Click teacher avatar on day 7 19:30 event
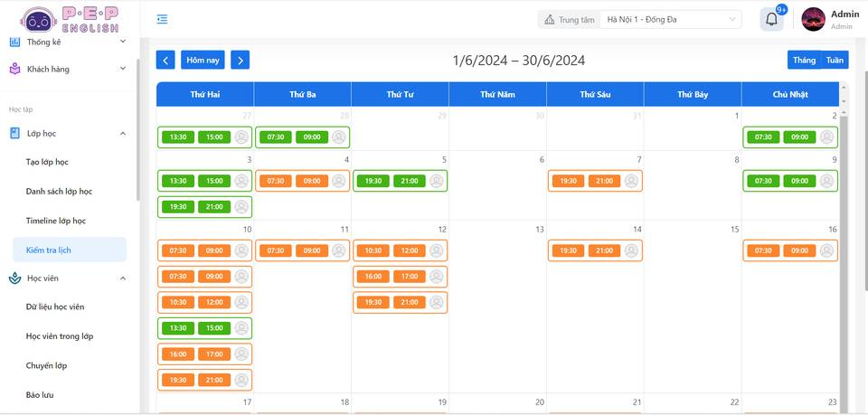The width and height of the screenshot is (868, 415). (x=632, y=181)
